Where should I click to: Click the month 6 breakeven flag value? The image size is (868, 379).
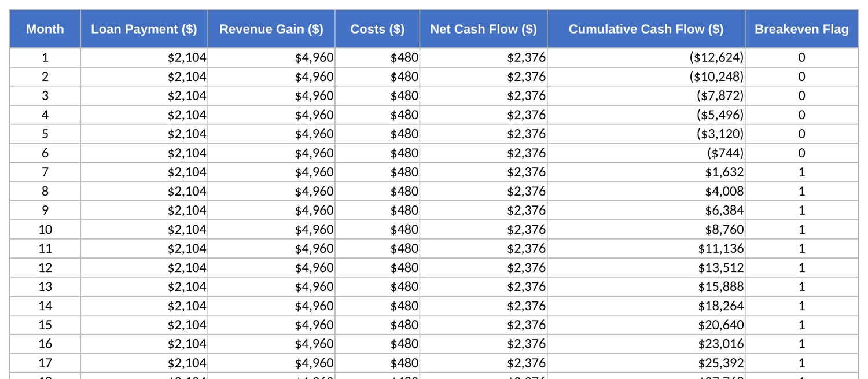(x=801, y=153)
